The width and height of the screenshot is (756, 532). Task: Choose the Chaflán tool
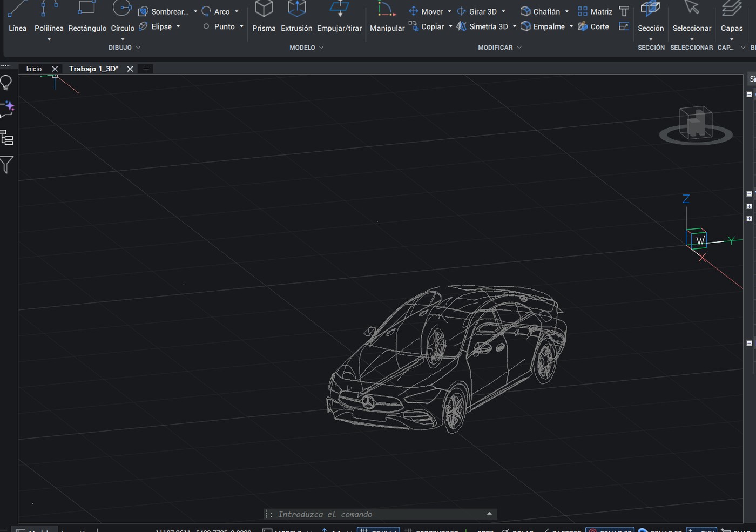[x=540, y=11]
